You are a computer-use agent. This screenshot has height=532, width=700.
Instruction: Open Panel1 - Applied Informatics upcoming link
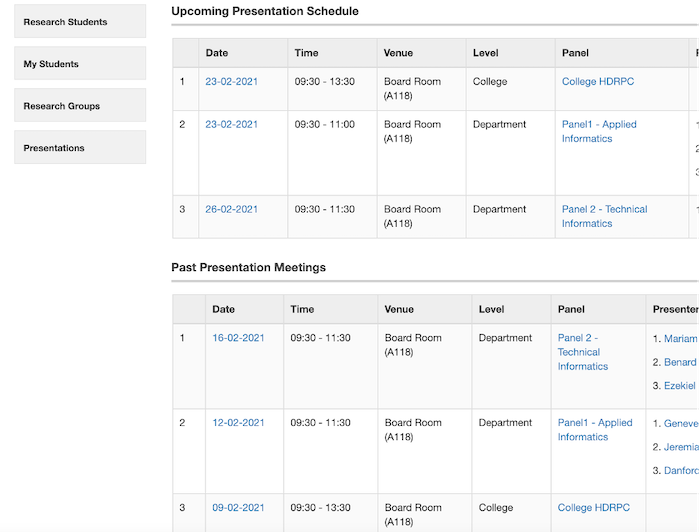[598, 132]
